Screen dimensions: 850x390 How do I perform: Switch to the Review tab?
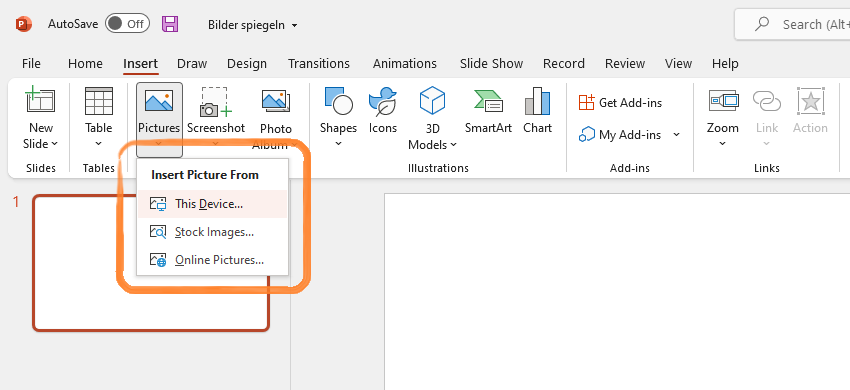[x=625, y=63]
